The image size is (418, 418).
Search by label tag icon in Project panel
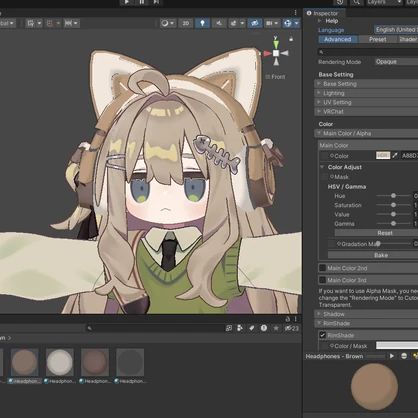coord(252,328)
